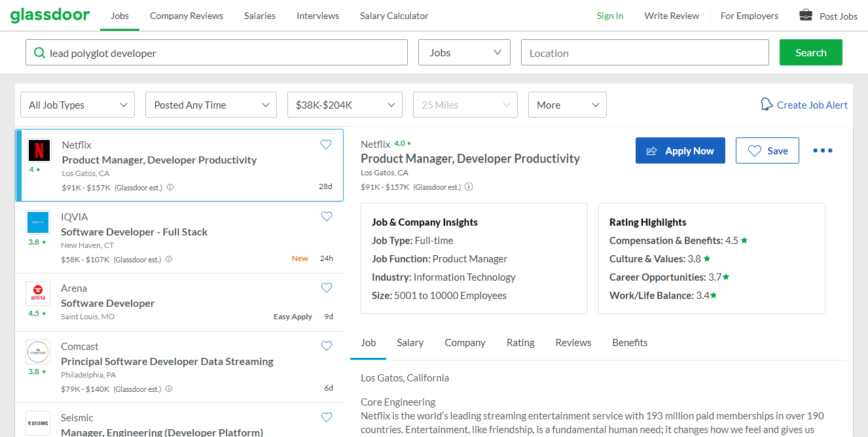
Task: Favorite the Arena Software Developer listing
Action: (x=326, y=288)
